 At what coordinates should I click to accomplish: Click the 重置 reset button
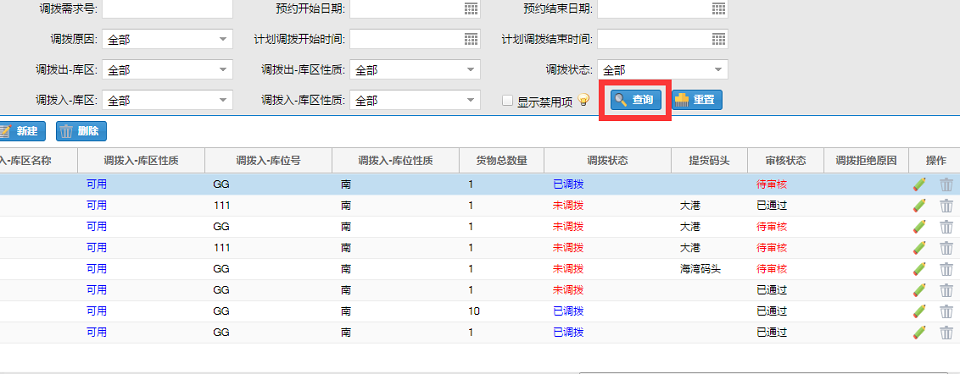click(x=697, y=100)
